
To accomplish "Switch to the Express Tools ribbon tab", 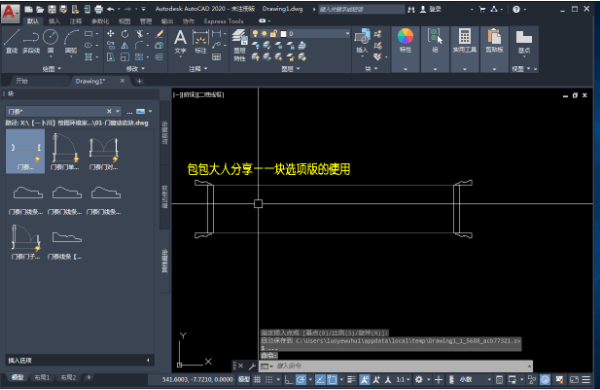I will pyautogui.click(x=223, y=21).
